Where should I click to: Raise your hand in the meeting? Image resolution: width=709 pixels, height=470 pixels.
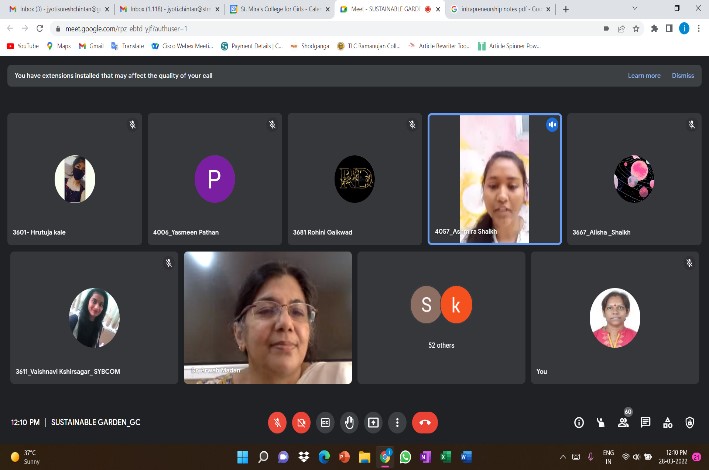coord(349,422)
